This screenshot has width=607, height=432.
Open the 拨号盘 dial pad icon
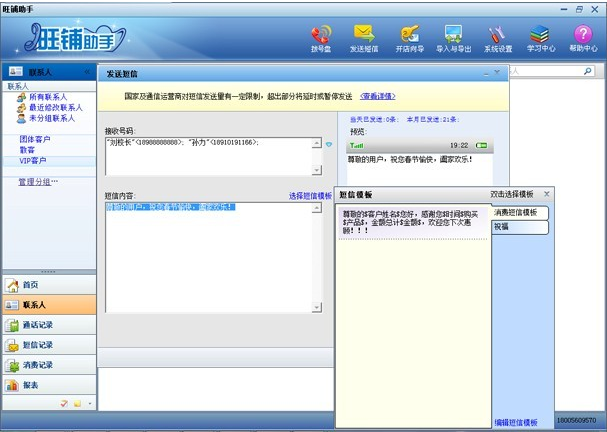[x=321, y=38]
